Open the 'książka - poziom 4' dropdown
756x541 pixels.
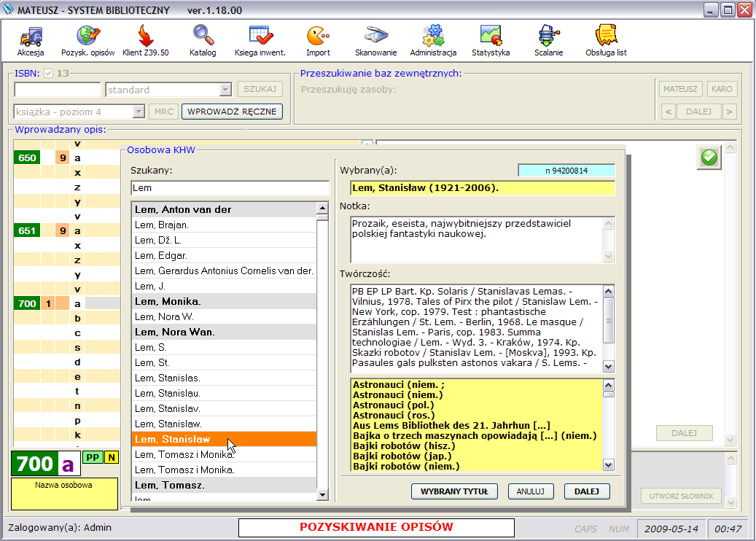click(x=139, y=112)
